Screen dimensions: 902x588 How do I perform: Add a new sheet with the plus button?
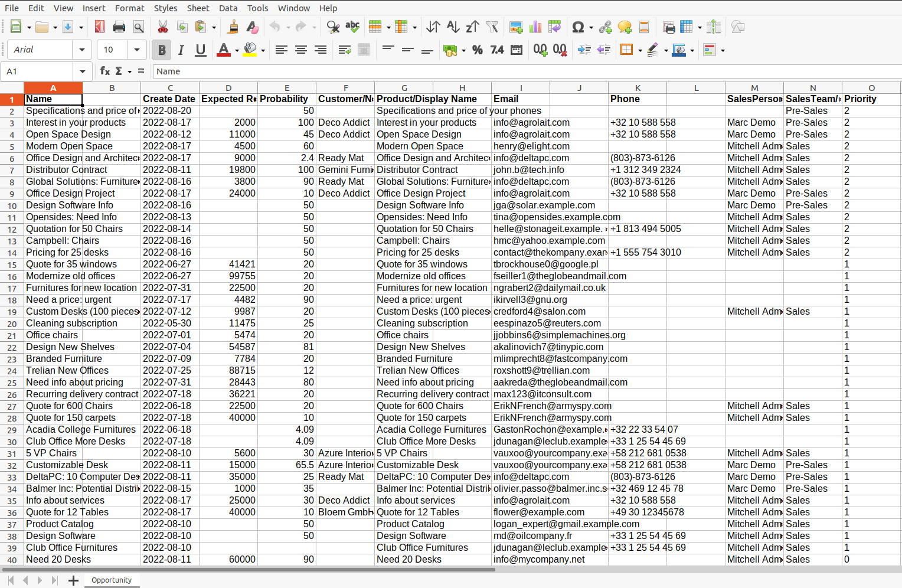click(73, 580)
